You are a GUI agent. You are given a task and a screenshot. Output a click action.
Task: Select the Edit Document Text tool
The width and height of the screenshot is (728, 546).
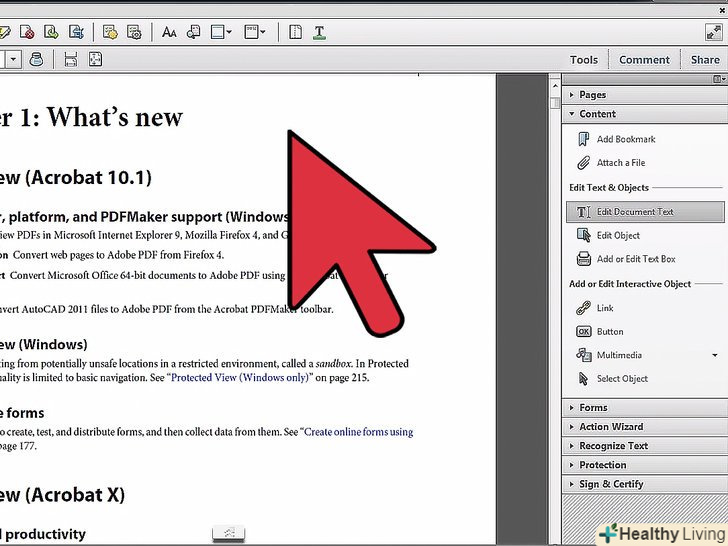[645, 212]
